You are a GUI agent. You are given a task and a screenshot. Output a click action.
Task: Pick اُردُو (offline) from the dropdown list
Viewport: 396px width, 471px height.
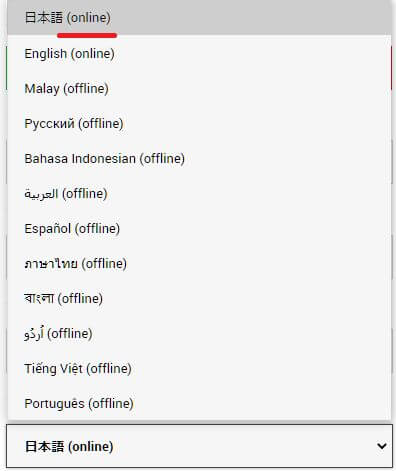(x=199, y=333)
